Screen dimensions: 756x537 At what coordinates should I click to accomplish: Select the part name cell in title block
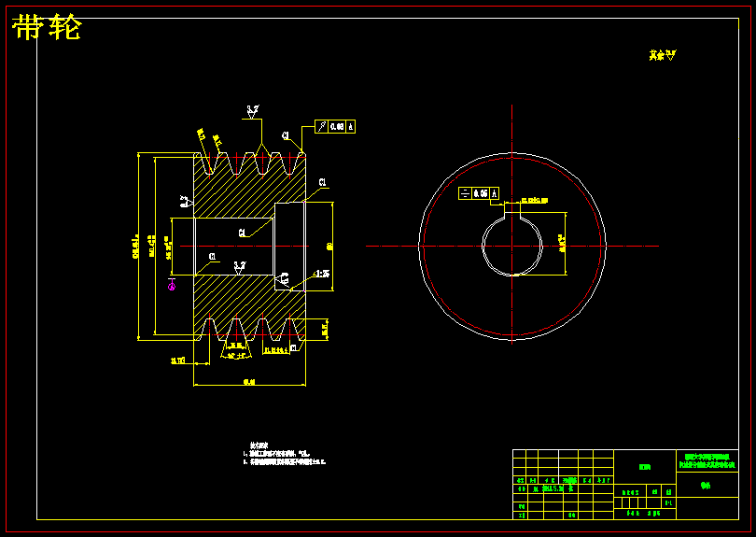point(707,485)
